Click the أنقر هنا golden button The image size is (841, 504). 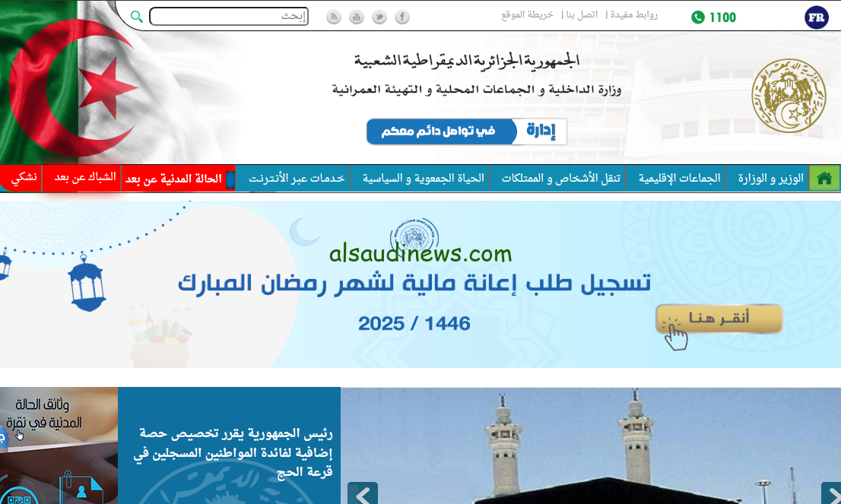(719, 319)
